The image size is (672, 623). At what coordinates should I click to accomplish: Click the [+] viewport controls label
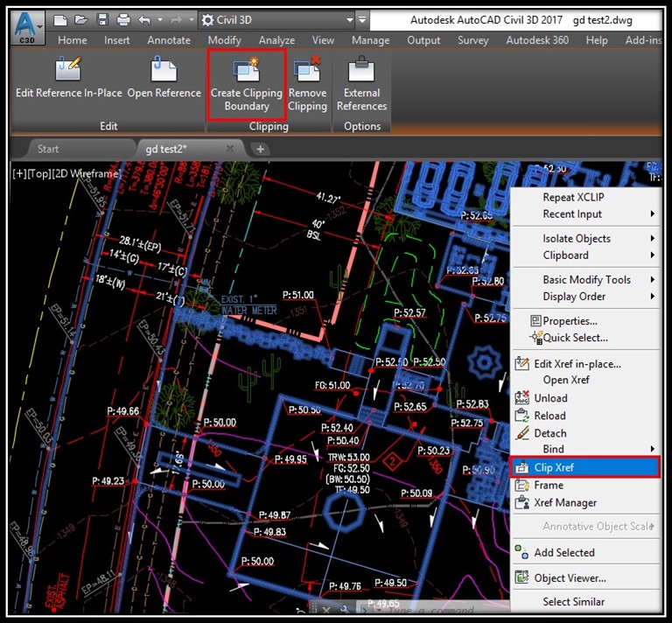[20, 174]
